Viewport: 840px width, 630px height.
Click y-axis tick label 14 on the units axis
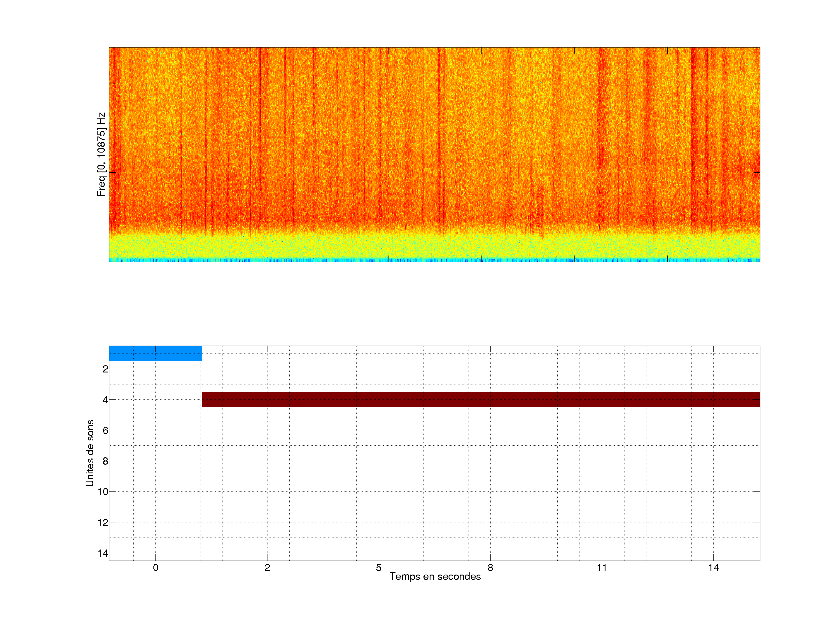point(103,553)
